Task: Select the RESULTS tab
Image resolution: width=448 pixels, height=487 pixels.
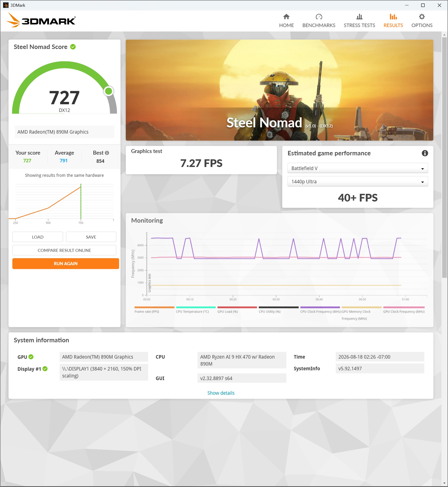Action: 393,21
